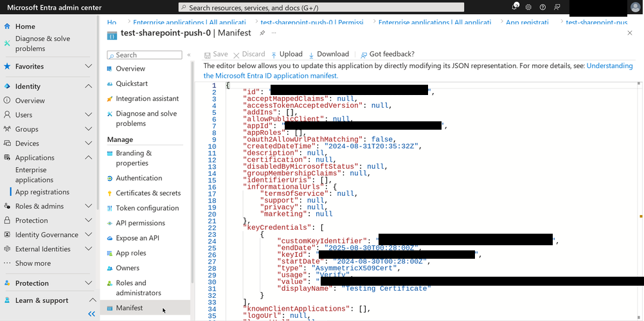The height and width of the screenshot is (321, 644).
Task: Open API permissions
Action: pyautogui.click(x=140, y=223)
